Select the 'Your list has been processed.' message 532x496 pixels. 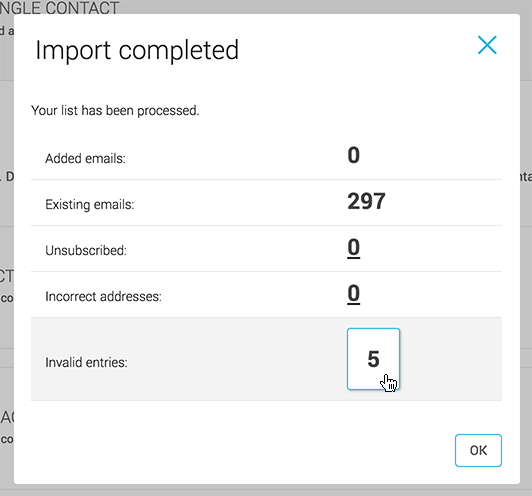tap(115, 111)
